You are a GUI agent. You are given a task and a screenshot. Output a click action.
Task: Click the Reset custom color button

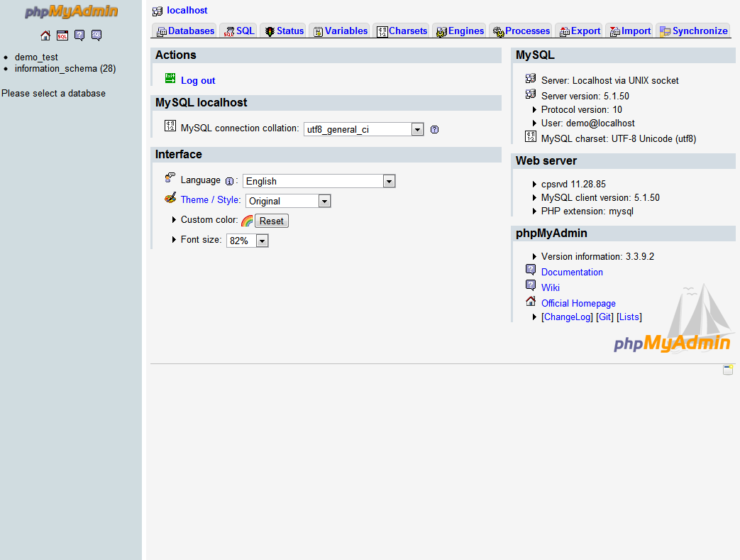point(271,221)
